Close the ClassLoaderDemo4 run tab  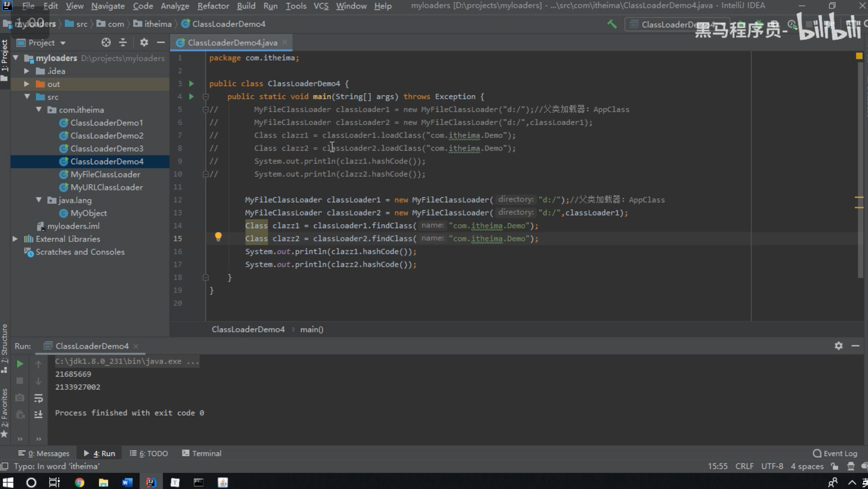(136, 346)
